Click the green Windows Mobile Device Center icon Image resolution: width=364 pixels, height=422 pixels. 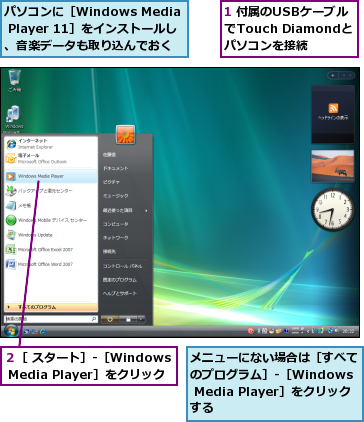click(11, 220)
